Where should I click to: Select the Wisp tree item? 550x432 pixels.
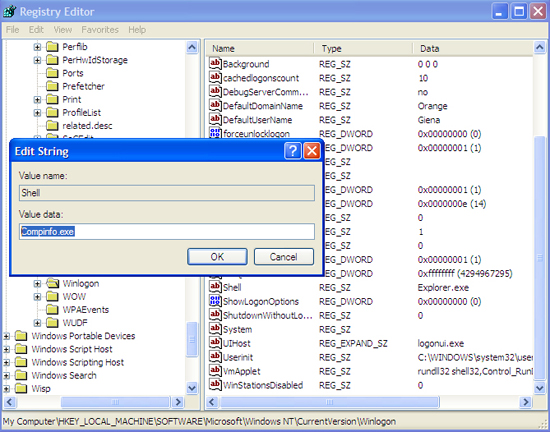(x=41, y=389)
